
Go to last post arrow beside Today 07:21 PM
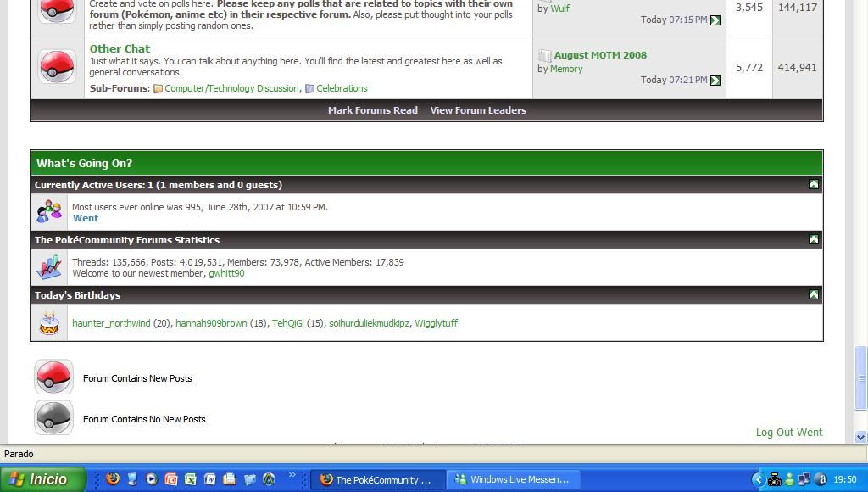tap(715, 81)
